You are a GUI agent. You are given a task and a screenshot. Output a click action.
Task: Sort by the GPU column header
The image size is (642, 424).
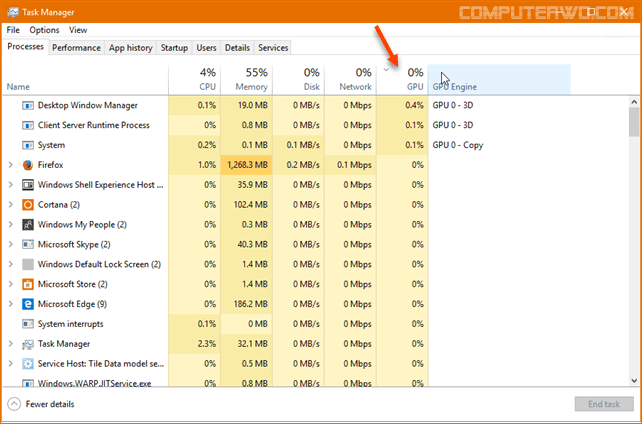403,80
